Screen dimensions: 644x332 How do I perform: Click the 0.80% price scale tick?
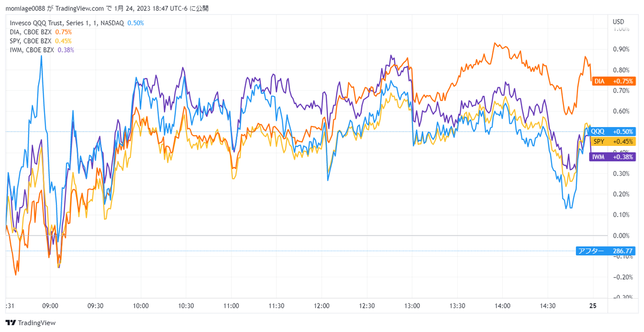tap(621, 70)
